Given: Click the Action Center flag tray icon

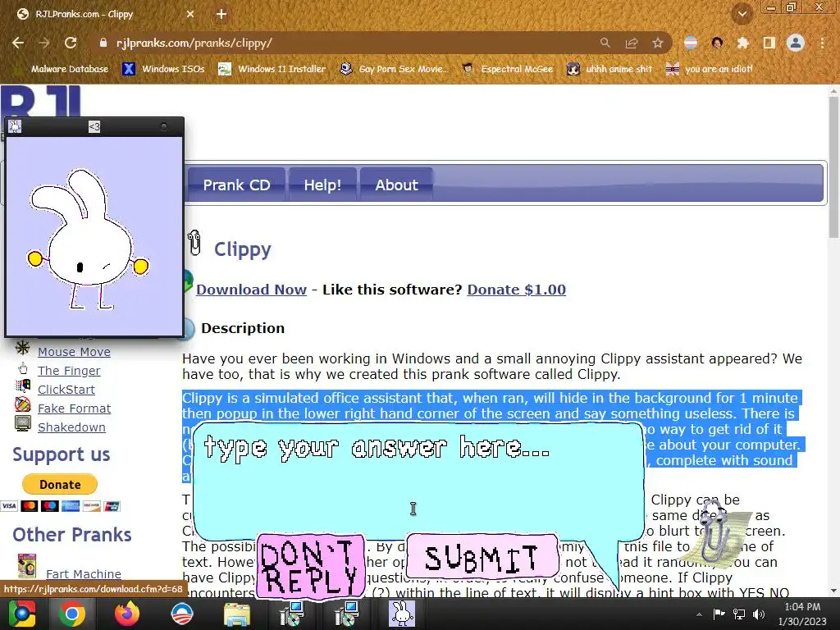Looking at the screenshot, I should 719,614.
